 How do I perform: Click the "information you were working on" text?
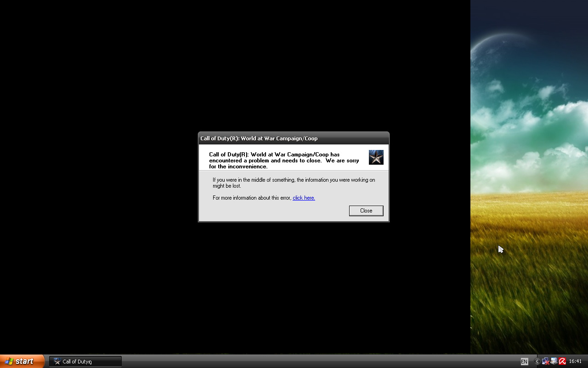click(294, 183)
